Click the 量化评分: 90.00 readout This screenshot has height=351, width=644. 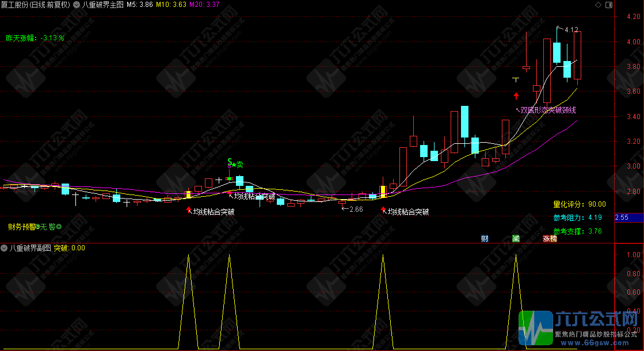coord(580,204)
